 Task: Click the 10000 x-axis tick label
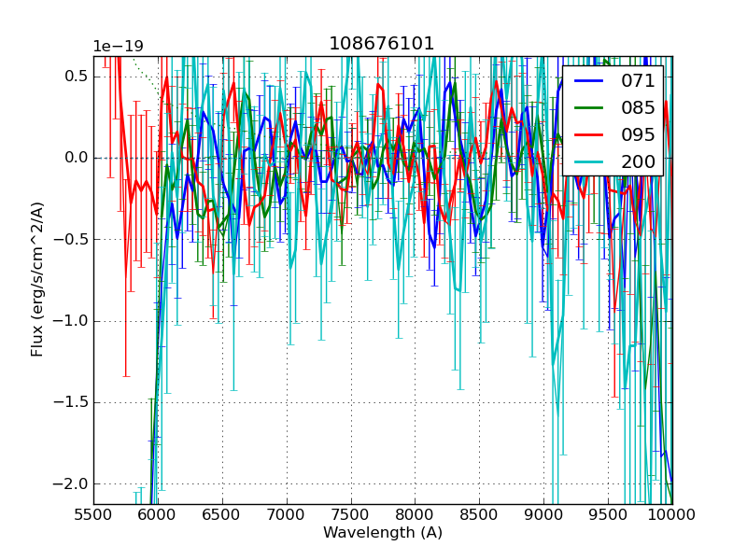click(x=672, y=514)
